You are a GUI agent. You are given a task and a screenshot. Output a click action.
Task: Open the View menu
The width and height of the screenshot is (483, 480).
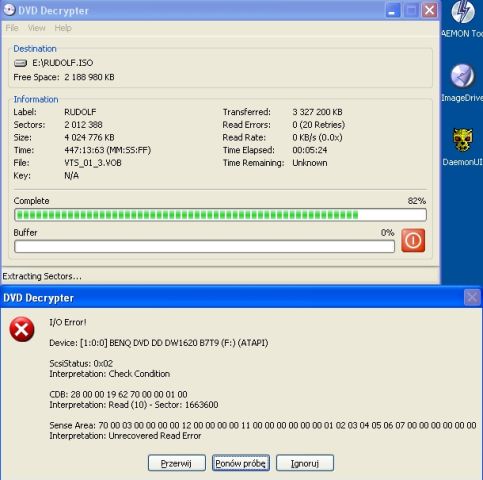(36, 28)
